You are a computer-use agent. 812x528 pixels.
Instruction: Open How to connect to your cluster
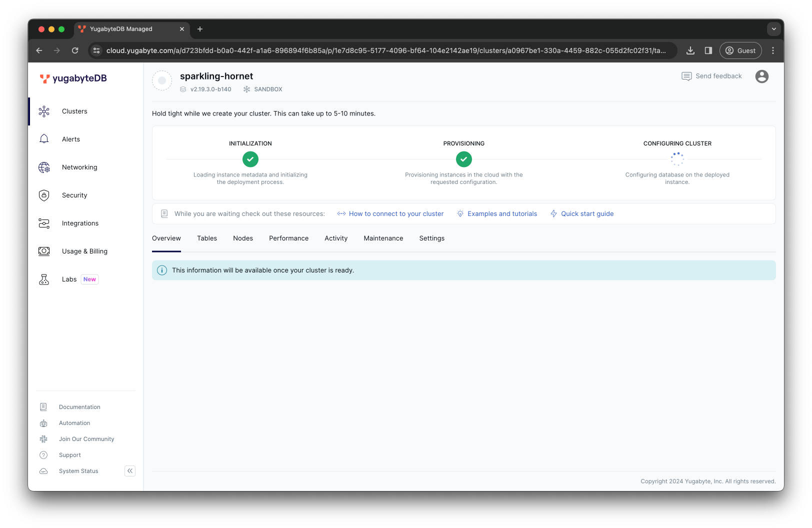(x=396, y=213)
